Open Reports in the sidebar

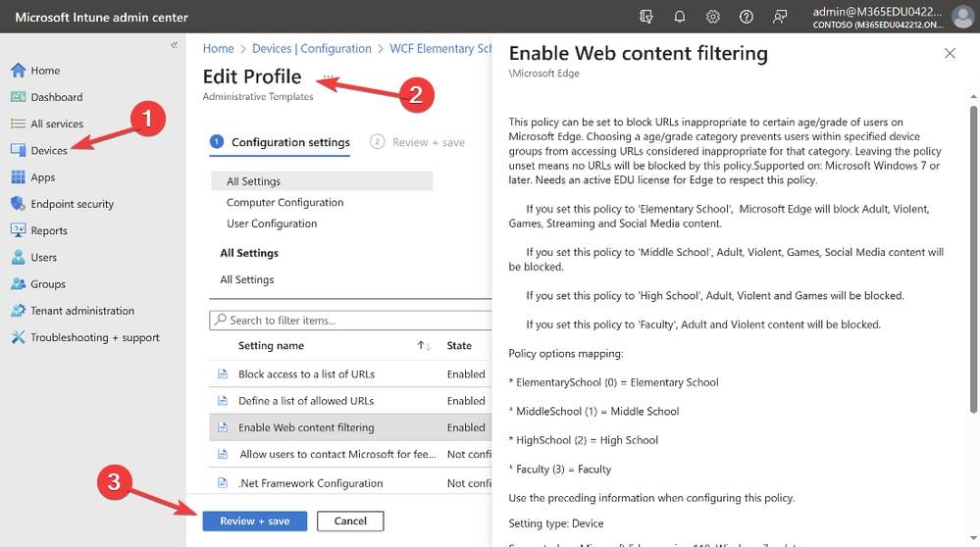49,230
